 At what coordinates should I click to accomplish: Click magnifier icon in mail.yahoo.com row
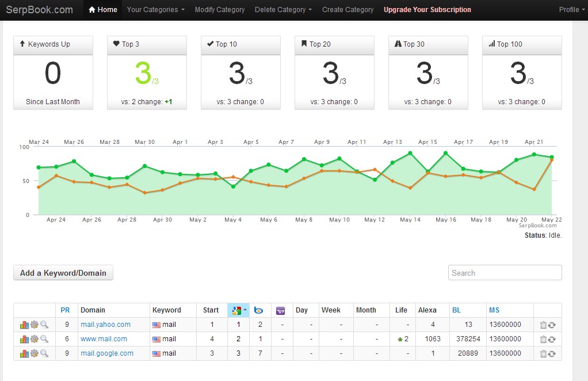click(44, 325)
